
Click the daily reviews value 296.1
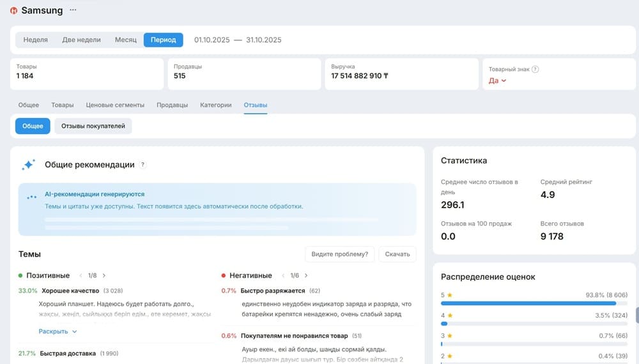coord(452,205)
